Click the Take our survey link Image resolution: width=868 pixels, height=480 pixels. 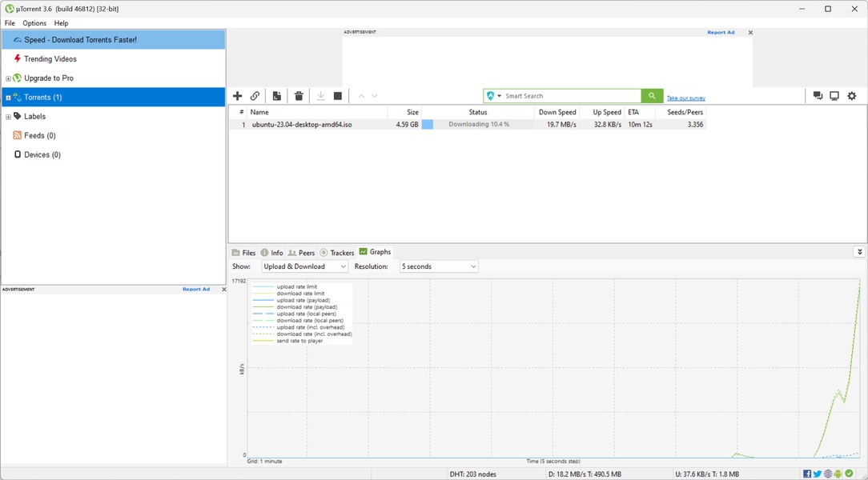[686, 98]
